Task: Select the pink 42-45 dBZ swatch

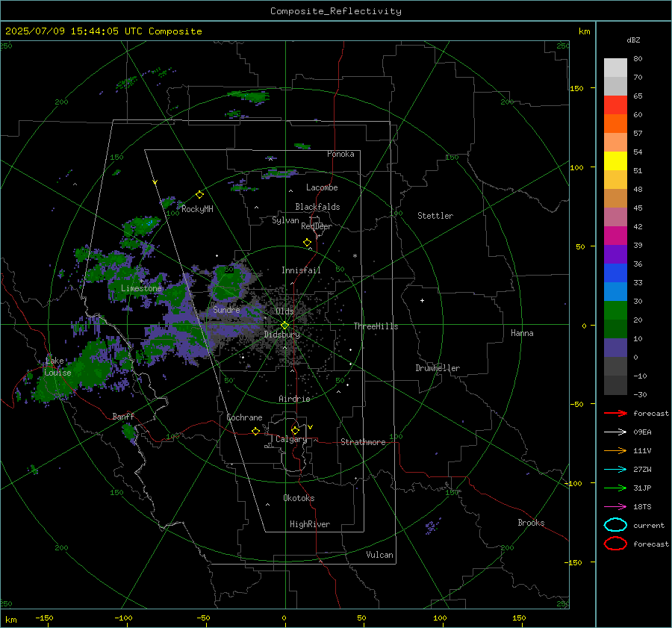Action: 615,217
